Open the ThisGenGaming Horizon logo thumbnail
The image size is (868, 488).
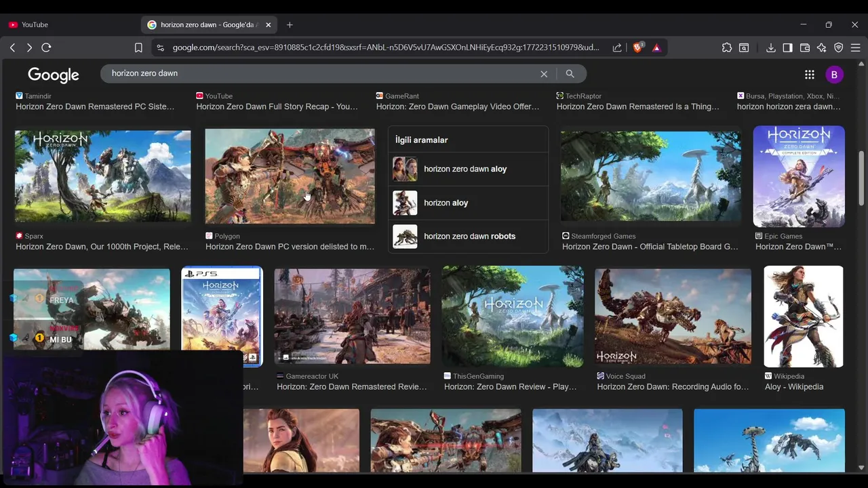(513, 317)
